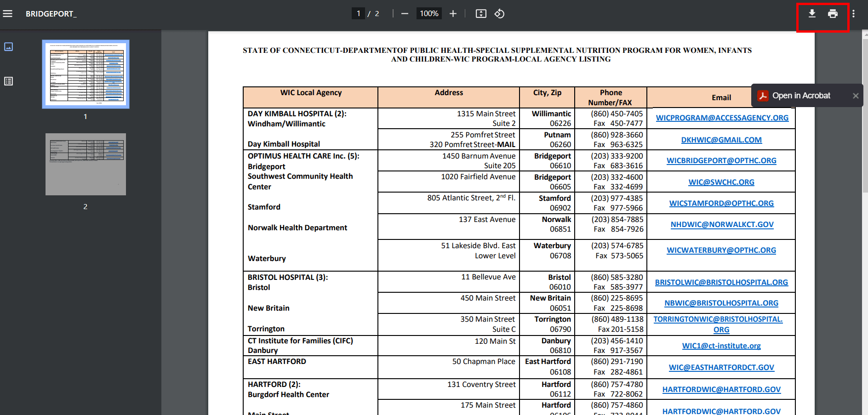Open the BRISTOLWIC@BRISTOLHOSPITAL.ORG email link
Image resolution: width=868 pixels, height=415 pixels.
[x=721, y=283]
